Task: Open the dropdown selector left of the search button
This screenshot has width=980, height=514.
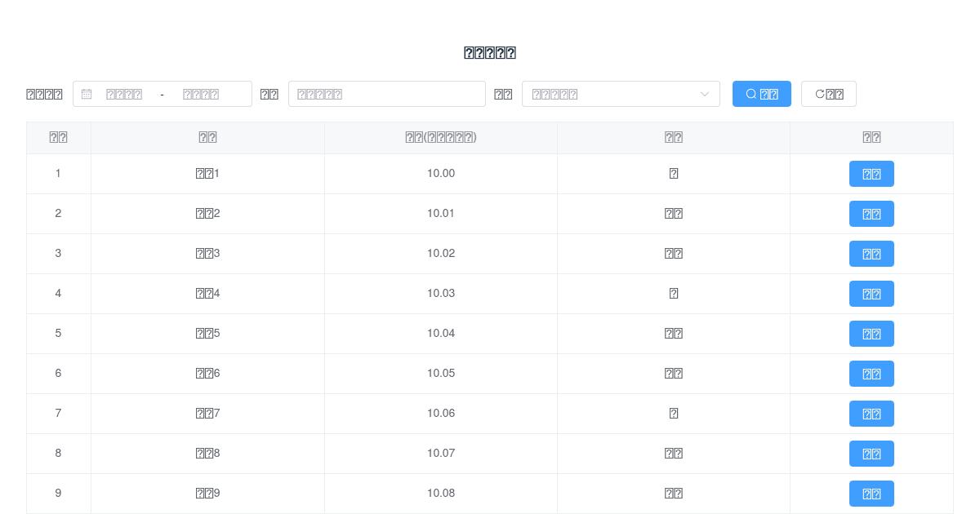Action: point(621,94)
